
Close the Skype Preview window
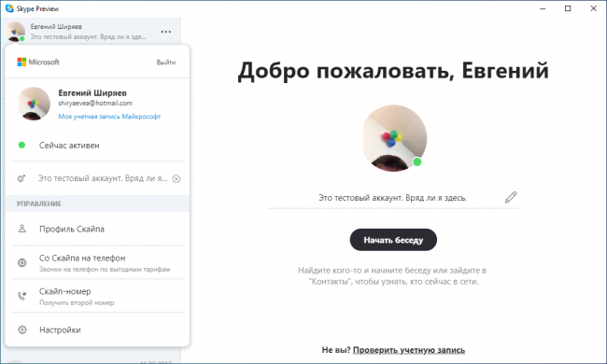[593, 8]
